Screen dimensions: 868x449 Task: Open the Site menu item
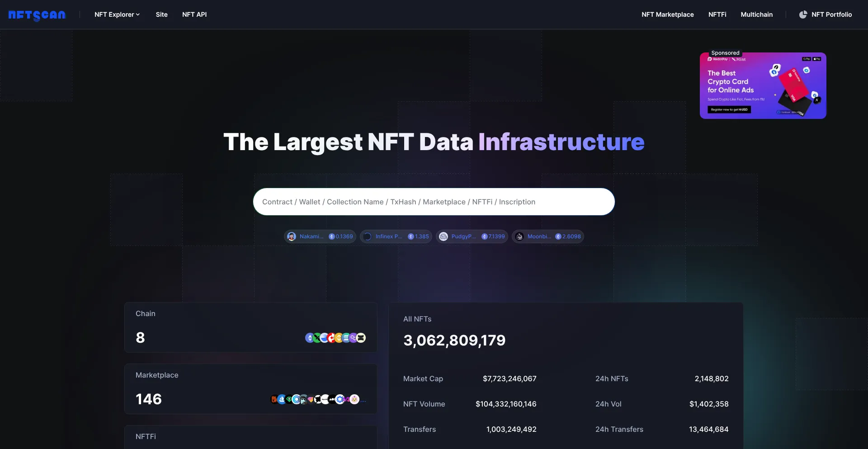(x=161, y=14)
